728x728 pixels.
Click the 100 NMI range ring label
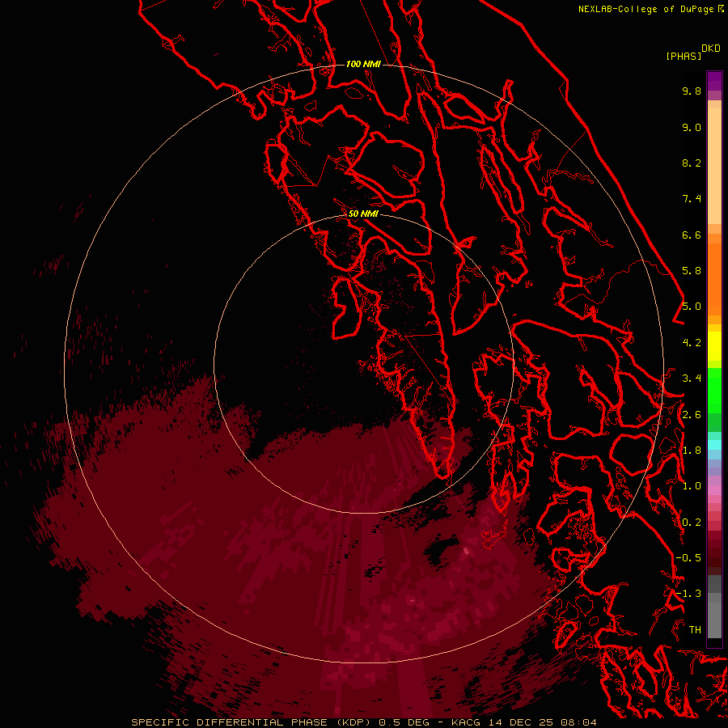click(x=363, y=64)
